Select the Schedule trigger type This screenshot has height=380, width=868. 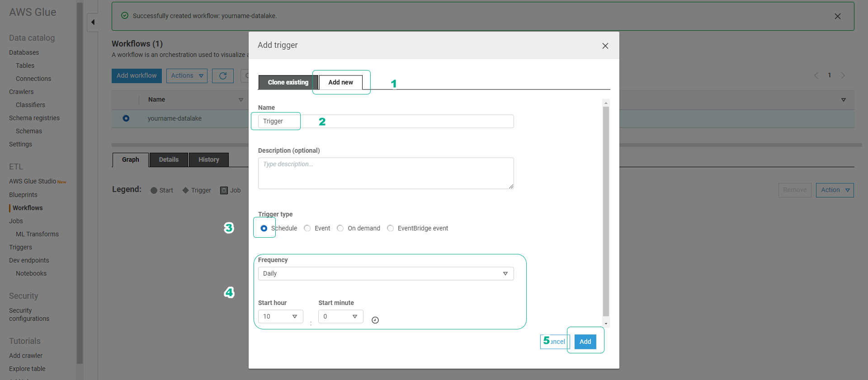[x=264, y=229]
